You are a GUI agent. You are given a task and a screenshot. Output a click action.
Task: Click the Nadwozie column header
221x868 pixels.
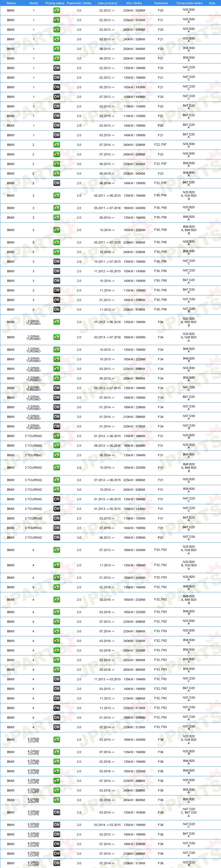pos(161,3)
